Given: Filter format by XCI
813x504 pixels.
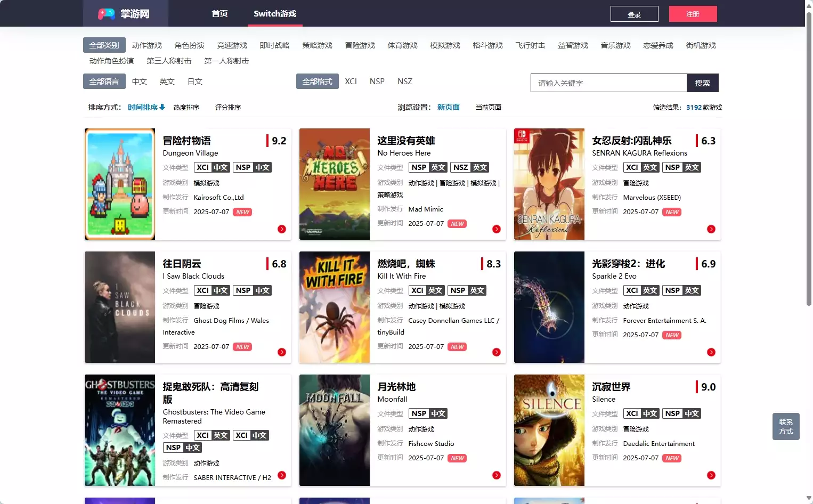Looking at the screenshot, I should click(x=351, y=82).
